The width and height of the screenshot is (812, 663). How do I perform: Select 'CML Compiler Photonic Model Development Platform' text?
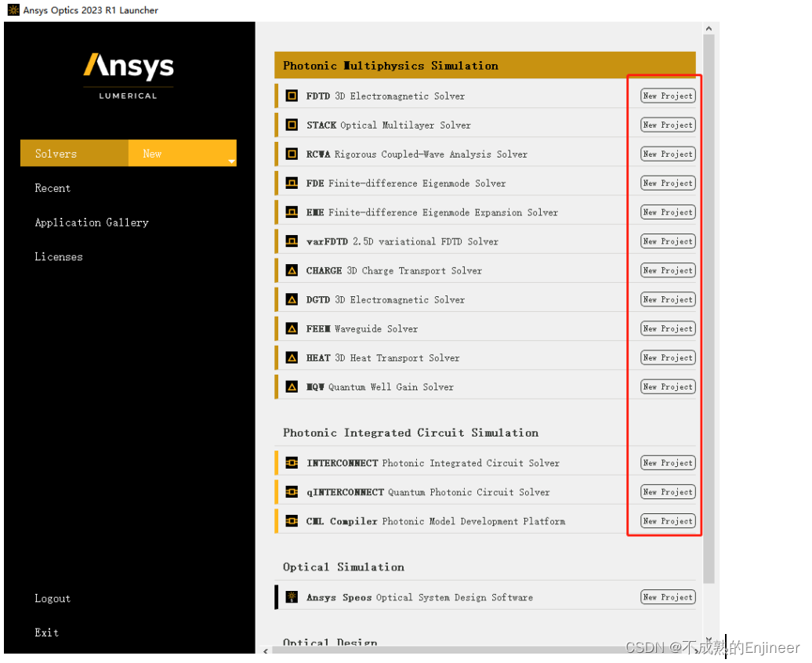pos(436,520)
